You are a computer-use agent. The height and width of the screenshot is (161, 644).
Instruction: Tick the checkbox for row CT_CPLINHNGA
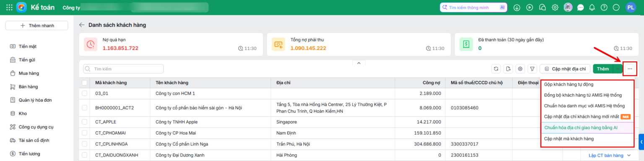[x=85, y=144]
